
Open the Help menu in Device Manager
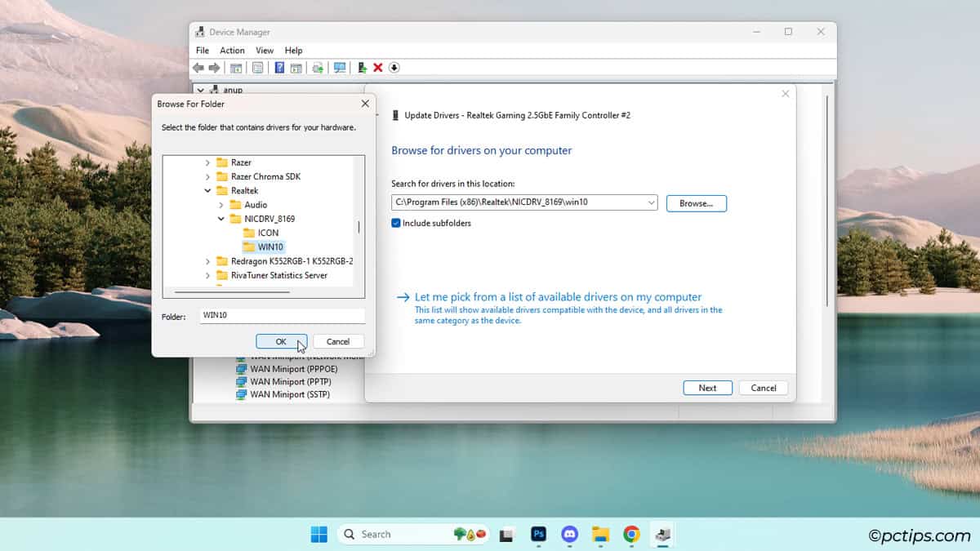click(x=293, y=51)
